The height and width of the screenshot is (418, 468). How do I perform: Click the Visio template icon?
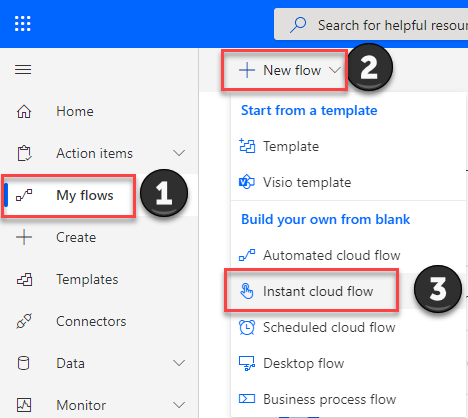(x=247, y=182)
